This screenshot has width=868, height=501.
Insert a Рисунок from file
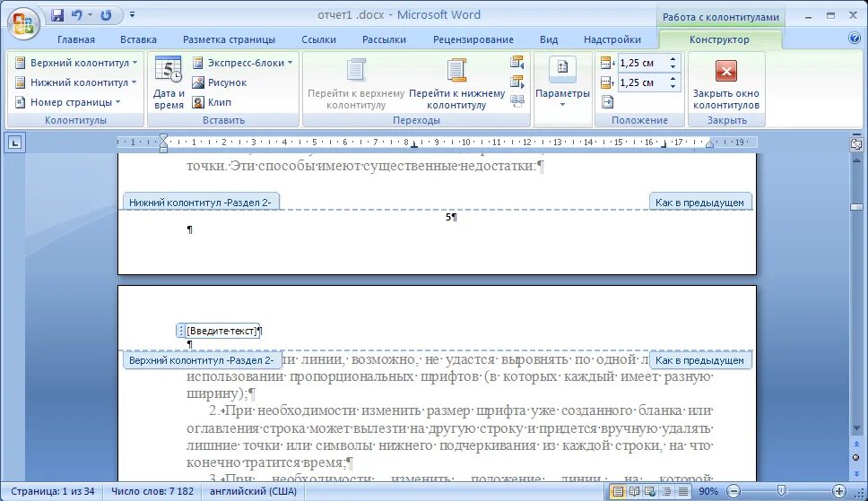tap(219, 82)
